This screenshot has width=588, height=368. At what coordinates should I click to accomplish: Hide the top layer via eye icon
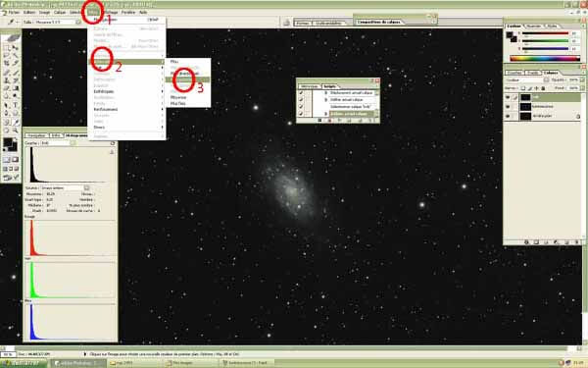[508, 97]
